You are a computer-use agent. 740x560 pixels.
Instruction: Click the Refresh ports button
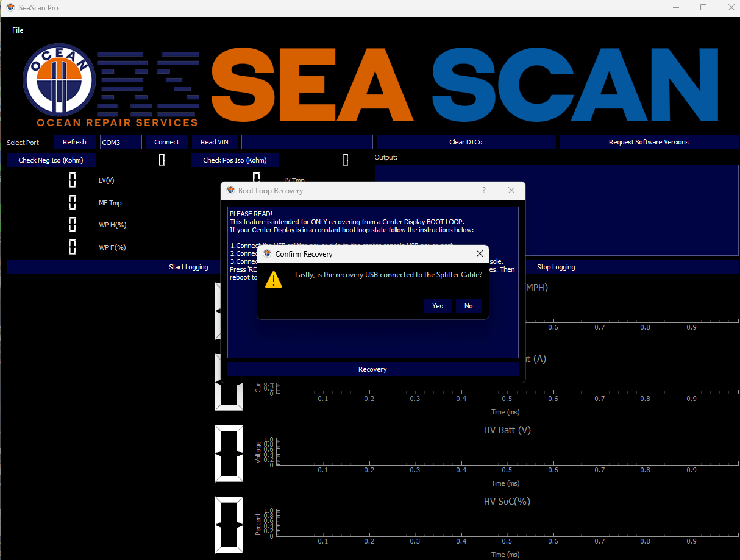click(74, 142)
